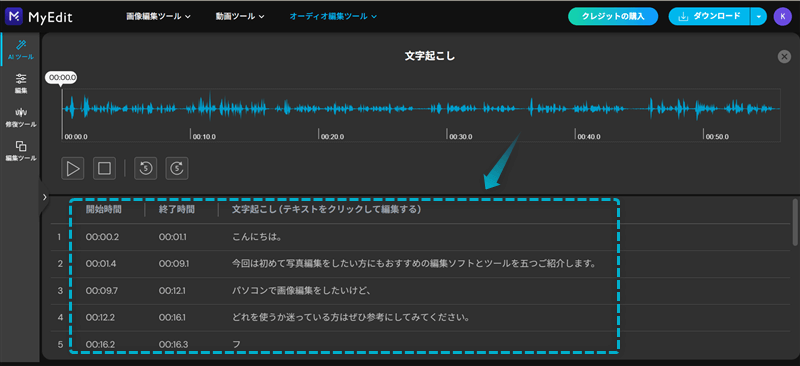Edit the text パソコンで画像編集をしたいけど、
The image size is (800, 366).
click(301, 291)
